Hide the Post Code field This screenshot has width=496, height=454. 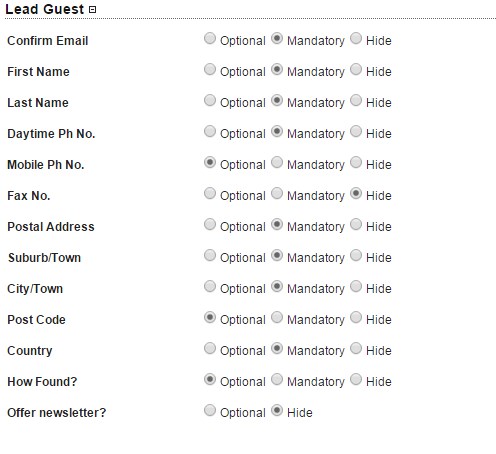click(x=356, y=317)
